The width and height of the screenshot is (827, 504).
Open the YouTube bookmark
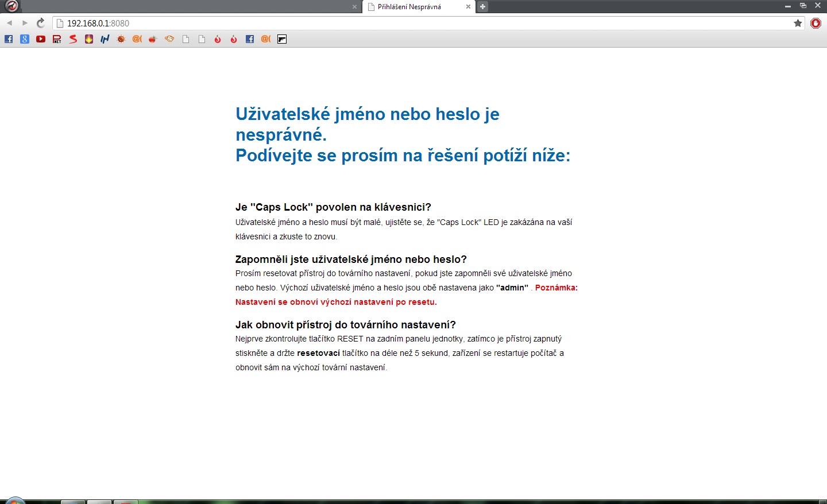41,39
